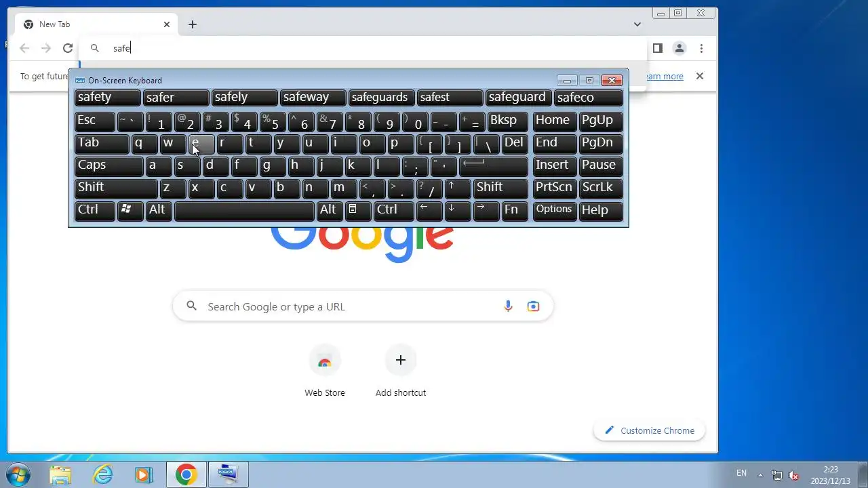Toggle the right Ctrl key
The height and width of the screenshot is (488, 868).
[393, 211]
